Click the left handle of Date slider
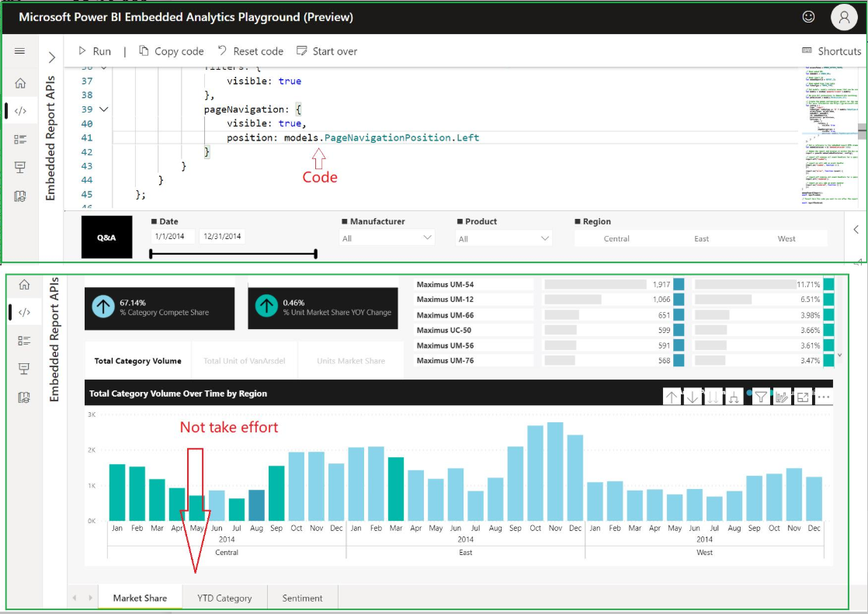868x614 pixels. (x=151, y=254)
